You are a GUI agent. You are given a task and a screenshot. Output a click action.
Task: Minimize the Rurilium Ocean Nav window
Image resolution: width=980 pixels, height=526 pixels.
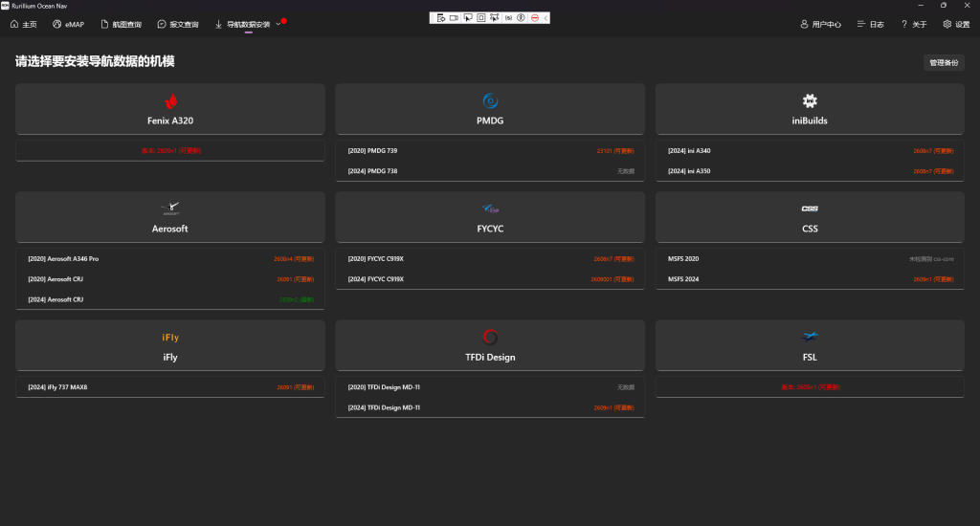point(920,5)
